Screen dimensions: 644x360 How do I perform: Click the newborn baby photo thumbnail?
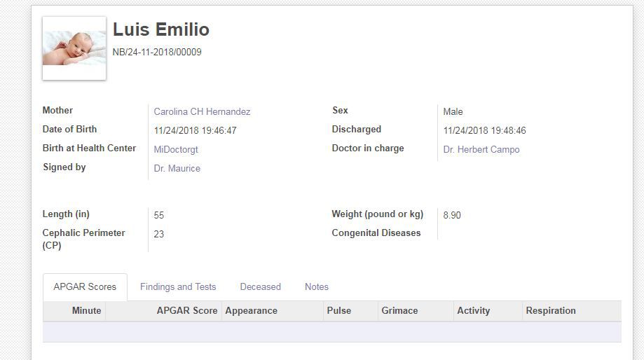74,48
